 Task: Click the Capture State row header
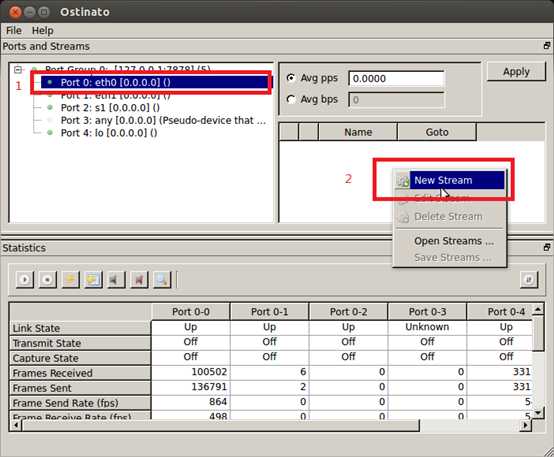click(80, 358)
